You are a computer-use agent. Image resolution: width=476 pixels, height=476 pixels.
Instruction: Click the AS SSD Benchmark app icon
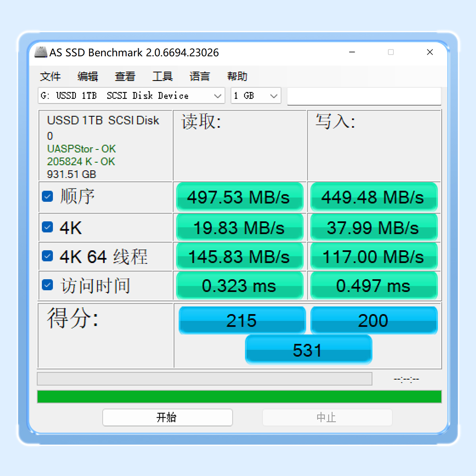40,52
